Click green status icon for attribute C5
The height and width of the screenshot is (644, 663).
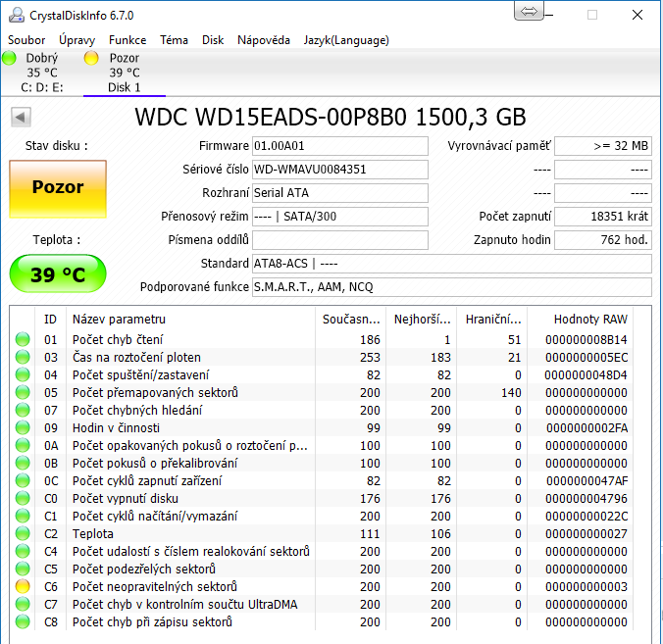23,569
